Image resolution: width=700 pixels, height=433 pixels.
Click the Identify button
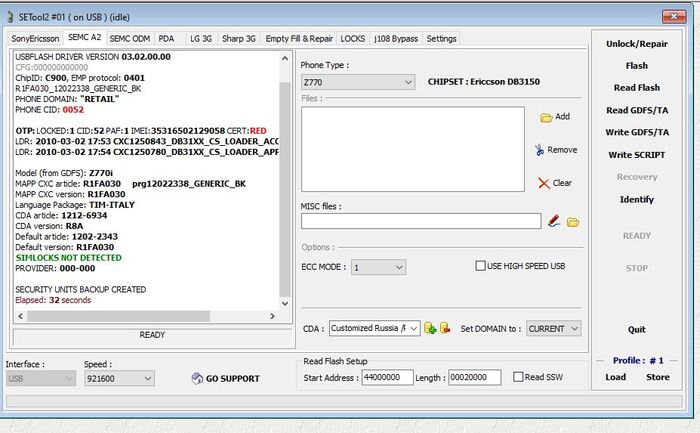pos(637,200)
